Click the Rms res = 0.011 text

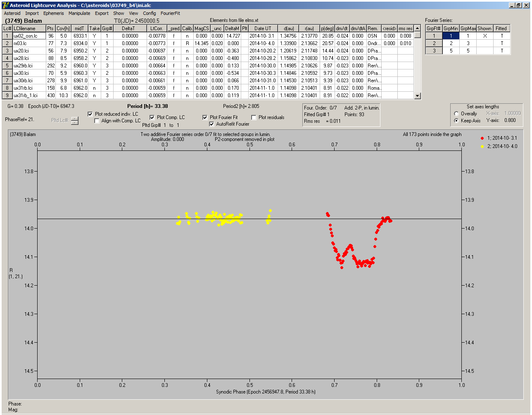(322, 121)
